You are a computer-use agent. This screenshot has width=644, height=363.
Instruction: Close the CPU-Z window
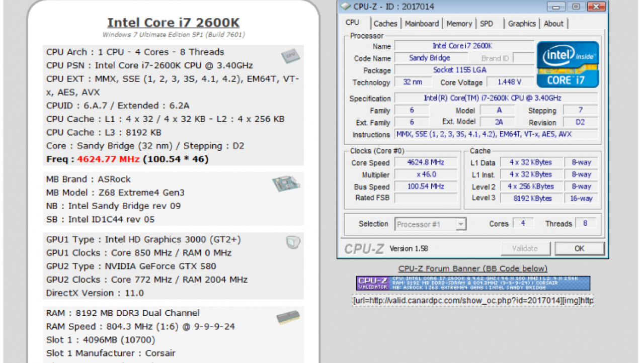(x=596, y=7)
